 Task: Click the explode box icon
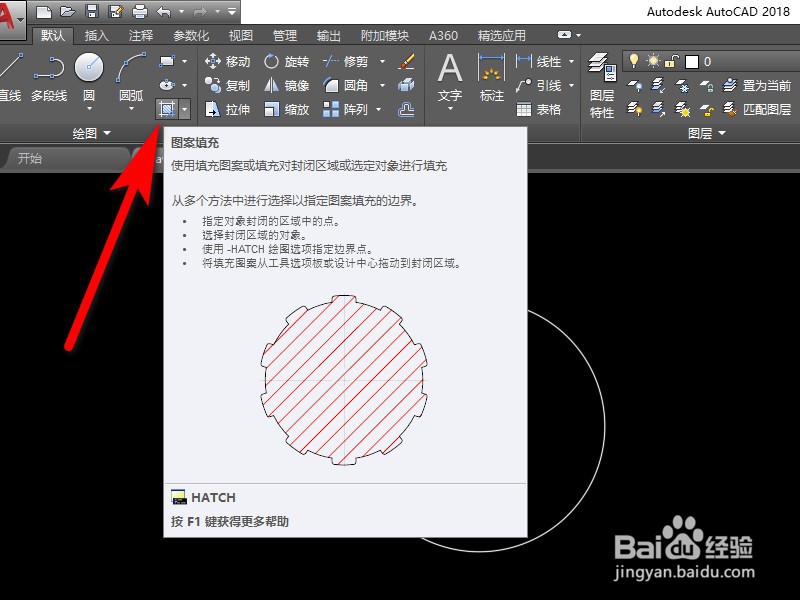pyautogui.click(x=407, y=85)
